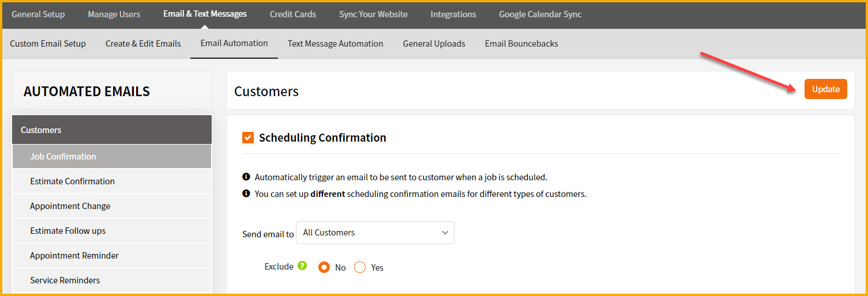Open the General Setup tab

pyautogui.click(x=38, y=14)
